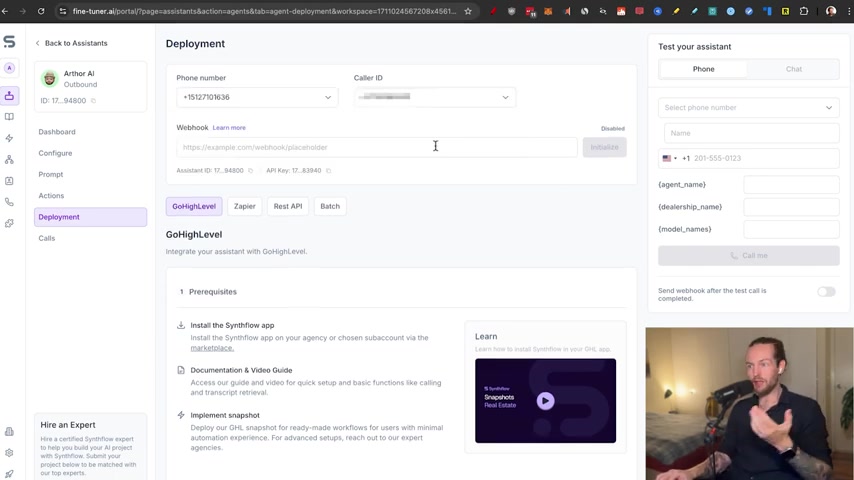The height and width of the screenshot is (480, 854).
Task: Open the Chrome profile avatar
Action: 831,11
